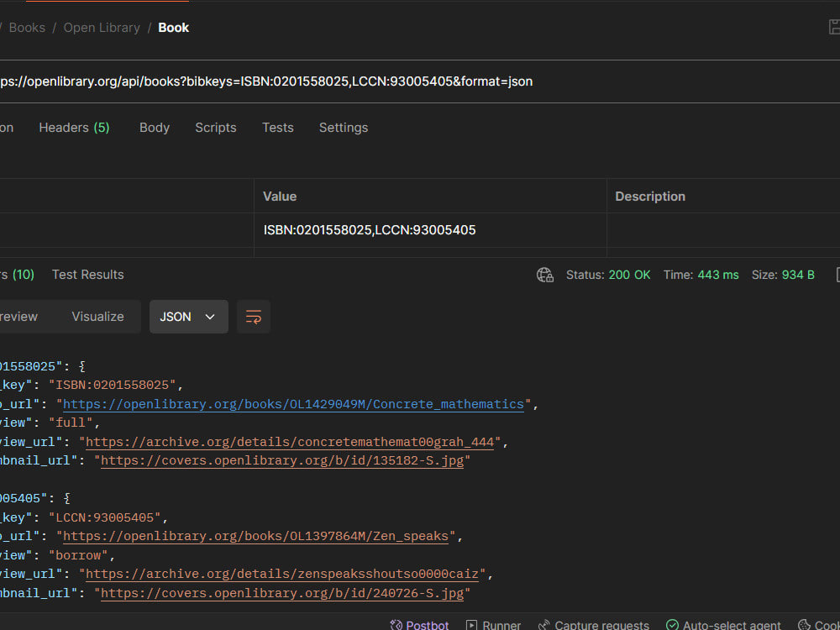Click the "borrow" preview value in the response
The image size is (840, 630).
[78, 555]
